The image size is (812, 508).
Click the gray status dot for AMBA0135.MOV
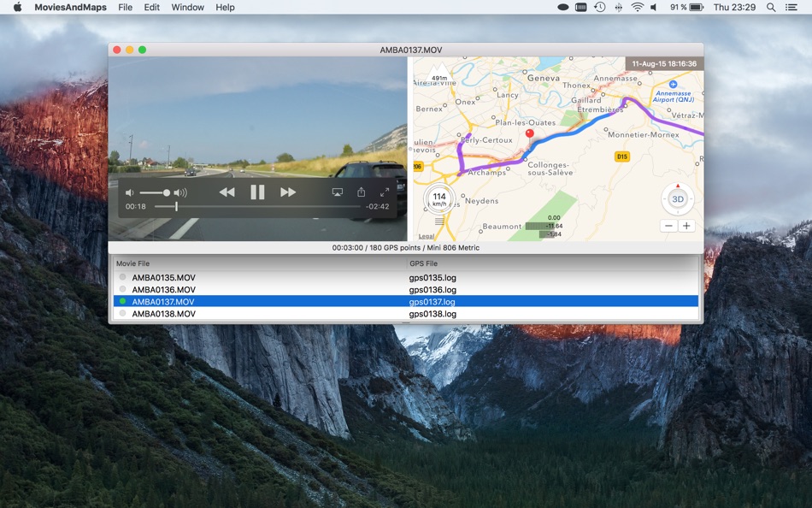(x=123, y=277)
